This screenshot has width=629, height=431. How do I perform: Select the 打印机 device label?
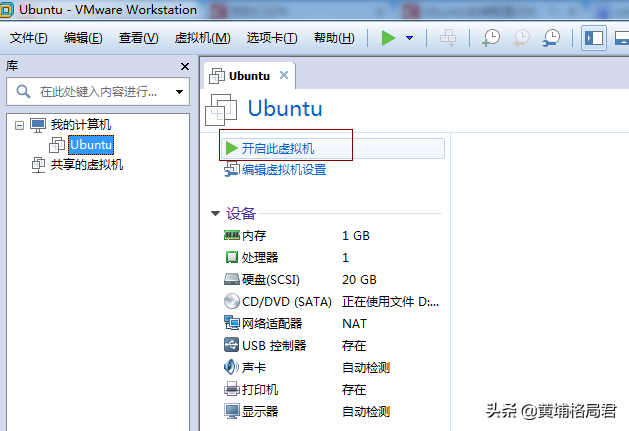pyautogui.click(x=260, y=390)
